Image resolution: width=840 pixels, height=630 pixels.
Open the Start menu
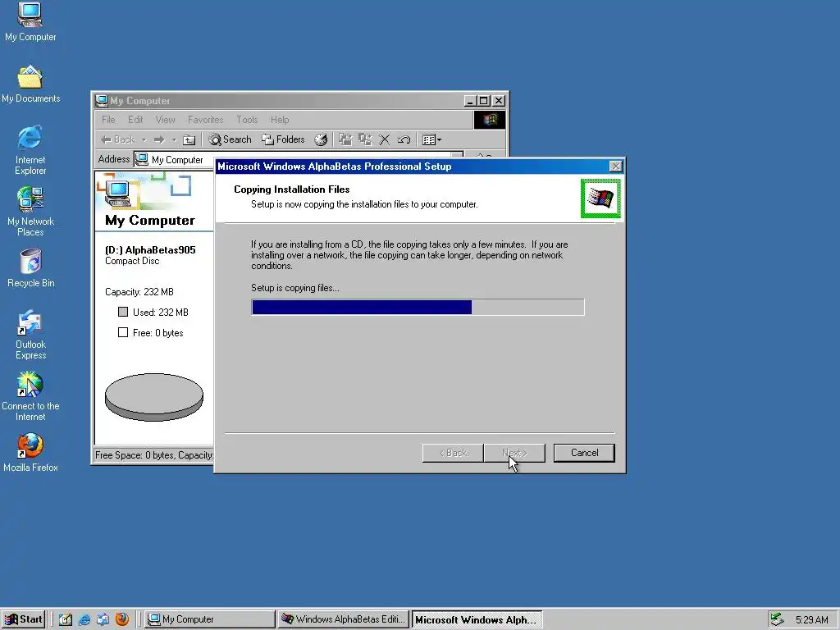(x=23, y=619)
